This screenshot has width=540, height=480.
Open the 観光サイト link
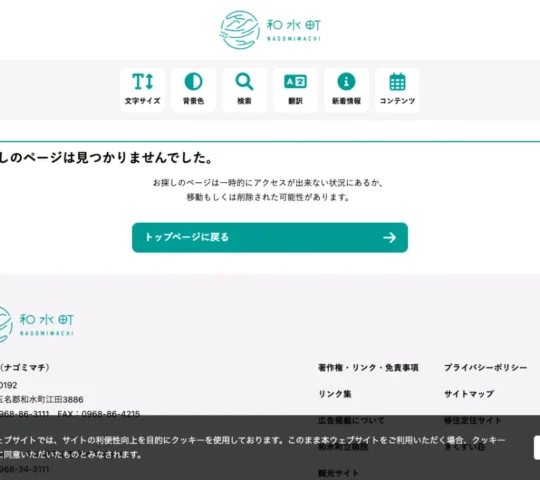pyautogui.click(x=338, y=473)
